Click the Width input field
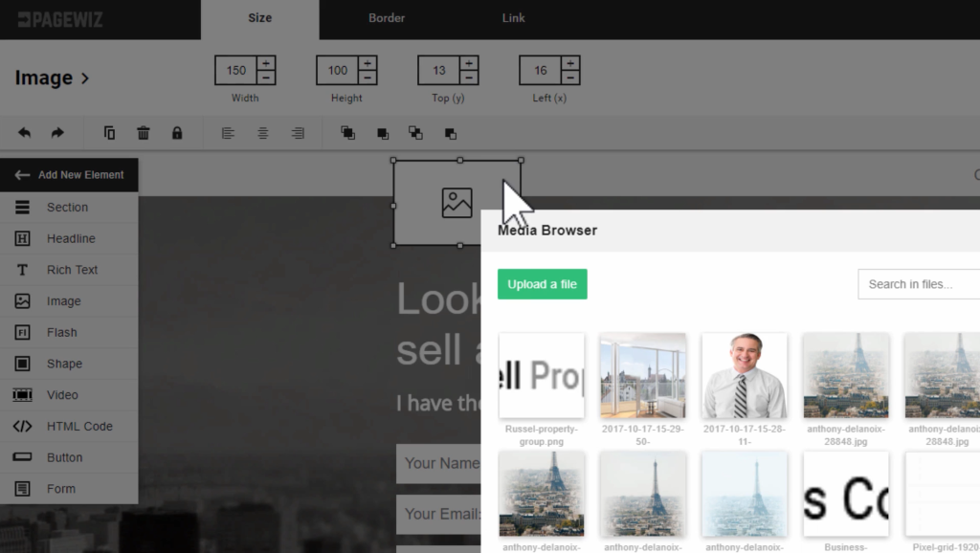 click(236, 70)
